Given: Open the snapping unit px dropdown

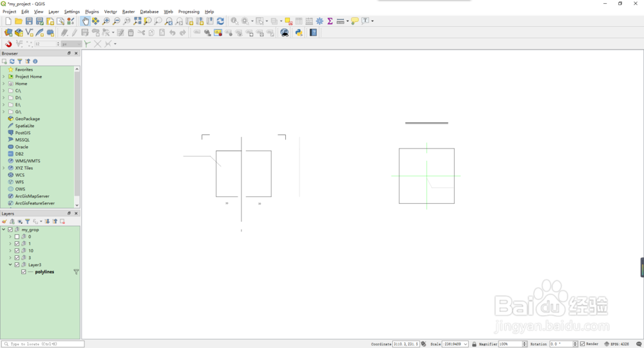Looking at the screenshot, I should tap(71, 44).
